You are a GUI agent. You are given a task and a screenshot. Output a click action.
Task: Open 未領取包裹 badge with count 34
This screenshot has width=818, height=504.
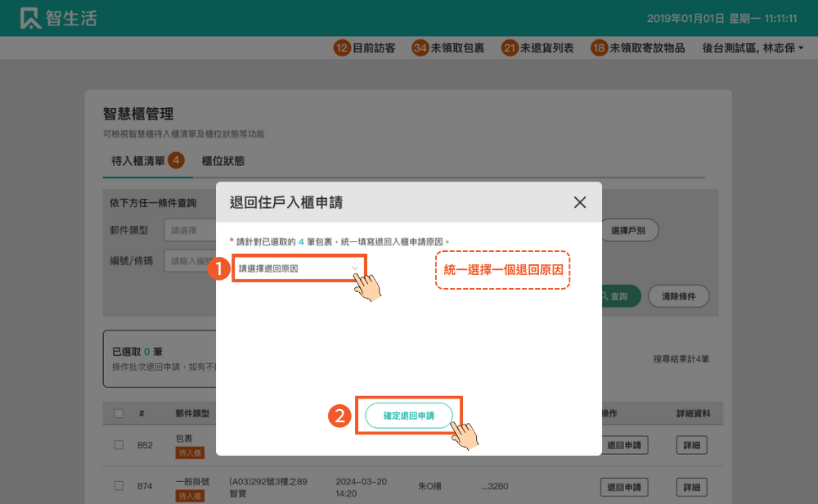pyautogui.click(x=448, y=48)
